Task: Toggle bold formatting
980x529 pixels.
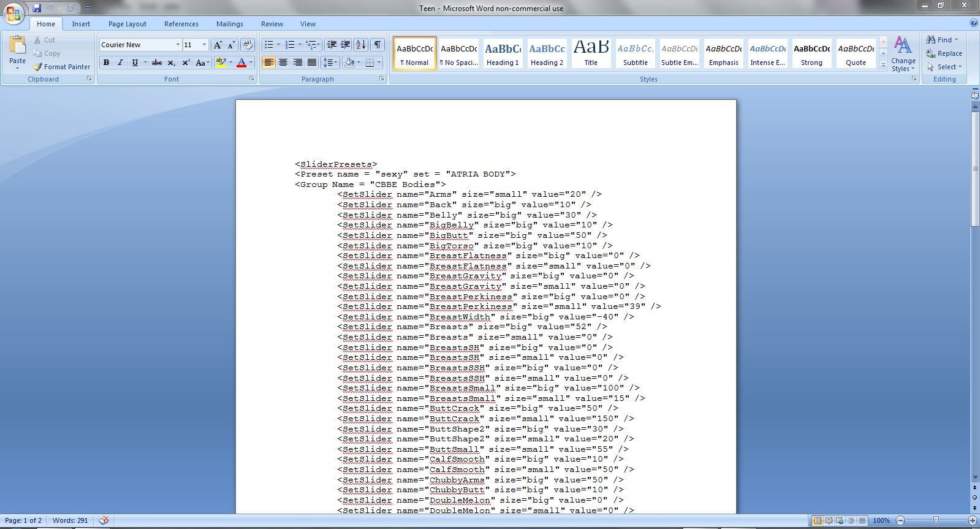Action: click(x=106, y=63)
